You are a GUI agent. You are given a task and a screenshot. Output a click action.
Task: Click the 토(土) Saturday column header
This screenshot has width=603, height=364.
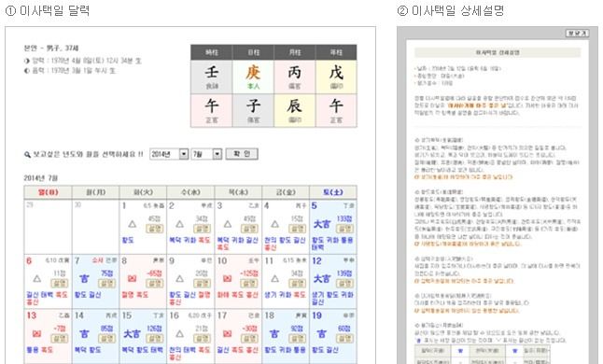333,192
